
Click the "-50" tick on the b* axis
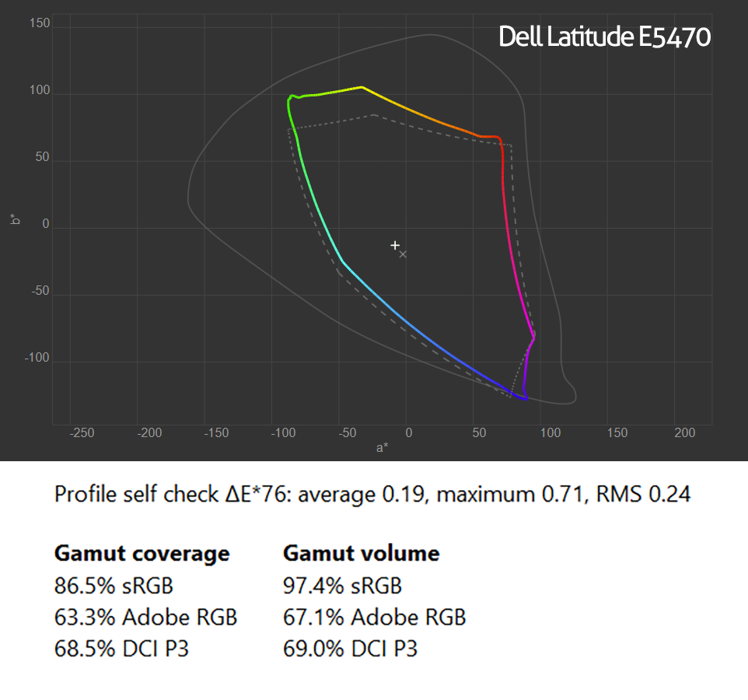coord(40,291)
